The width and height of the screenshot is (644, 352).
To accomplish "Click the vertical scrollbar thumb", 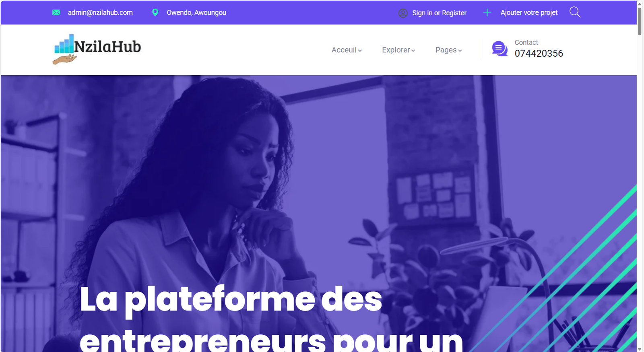I will [x=640, y=21].
